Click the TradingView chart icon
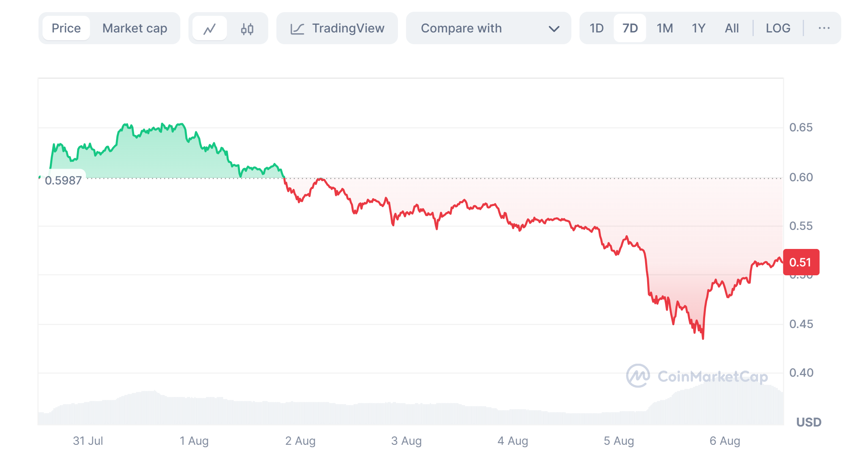The image size is (868, 476). tap(297, 29)
